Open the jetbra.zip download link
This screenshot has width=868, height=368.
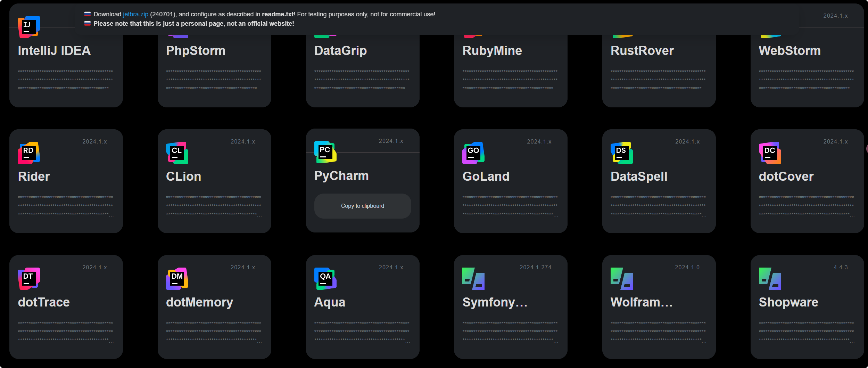pyautogui.click(x=135, y=14)
